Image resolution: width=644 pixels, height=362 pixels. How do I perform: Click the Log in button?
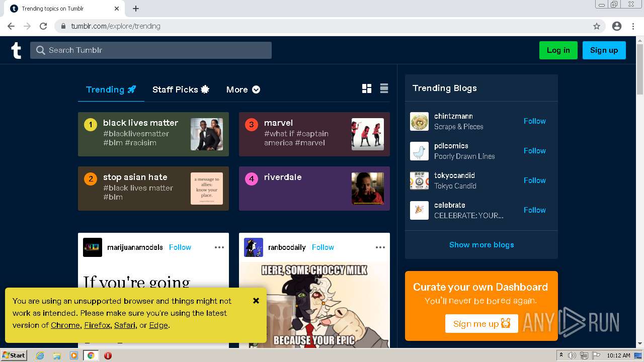tap(558, 50)
